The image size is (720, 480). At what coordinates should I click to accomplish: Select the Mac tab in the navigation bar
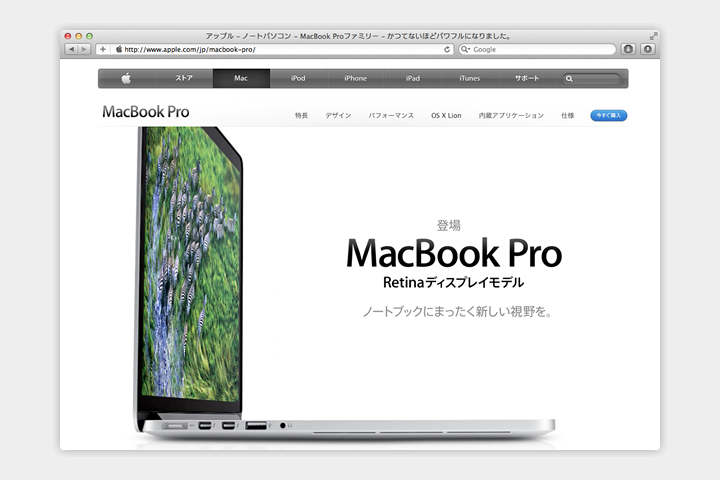(x=241, y=78)
